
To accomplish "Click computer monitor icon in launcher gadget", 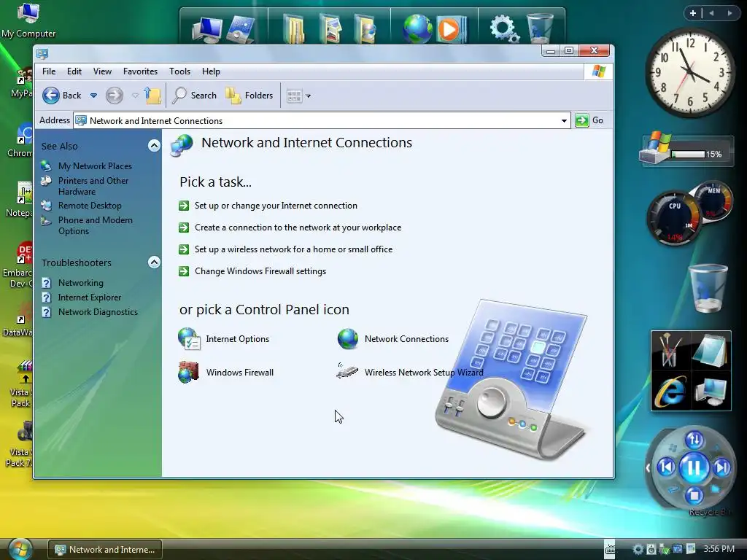I will coord(710,392).
